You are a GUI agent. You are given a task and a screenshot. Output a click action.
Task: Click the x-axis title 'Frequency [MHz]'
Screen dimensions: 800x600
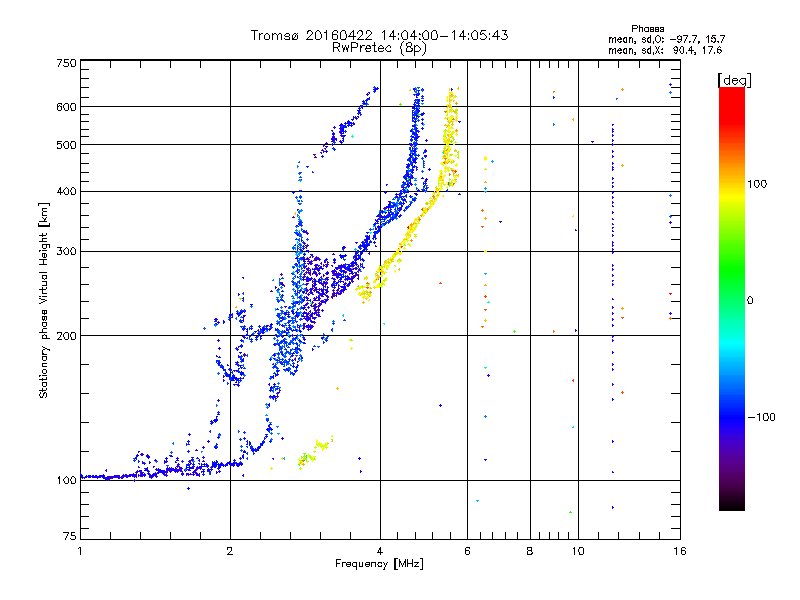(379, 564)
